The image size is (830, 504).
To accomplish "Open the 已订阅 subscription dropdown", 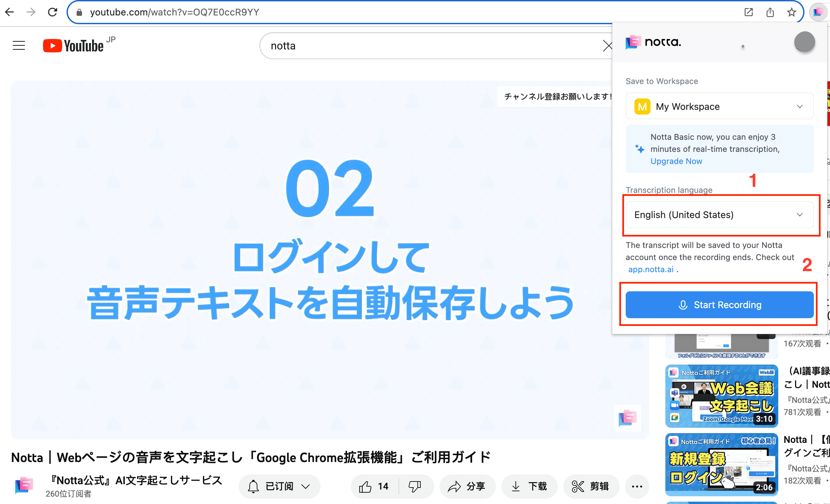I will (279, 486).
